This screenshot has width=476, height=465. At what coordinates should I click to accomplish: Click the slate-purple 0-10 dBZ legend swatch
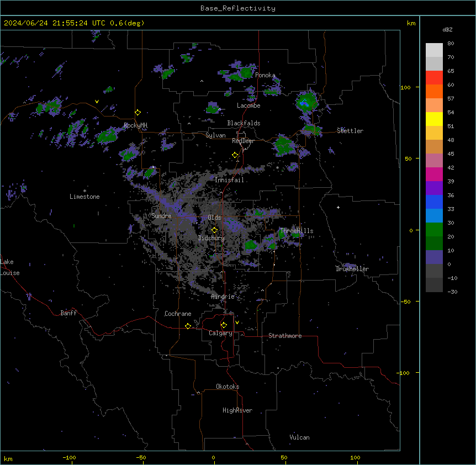point(434,257)
